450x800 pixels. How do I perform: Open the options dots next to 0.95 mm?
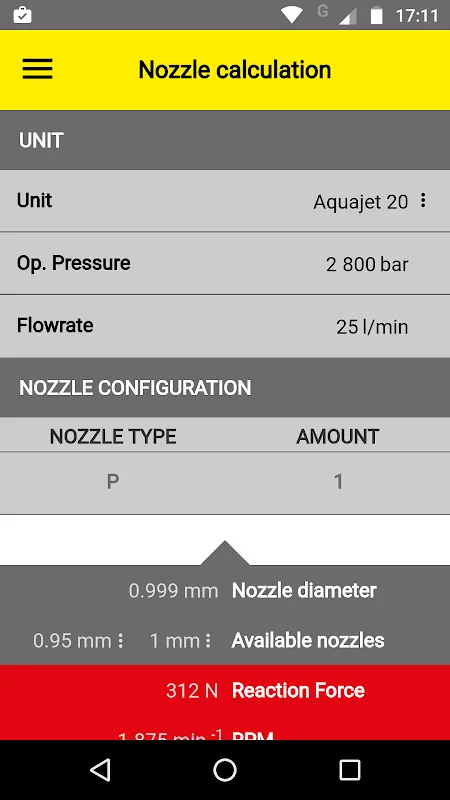coord(120,641)
